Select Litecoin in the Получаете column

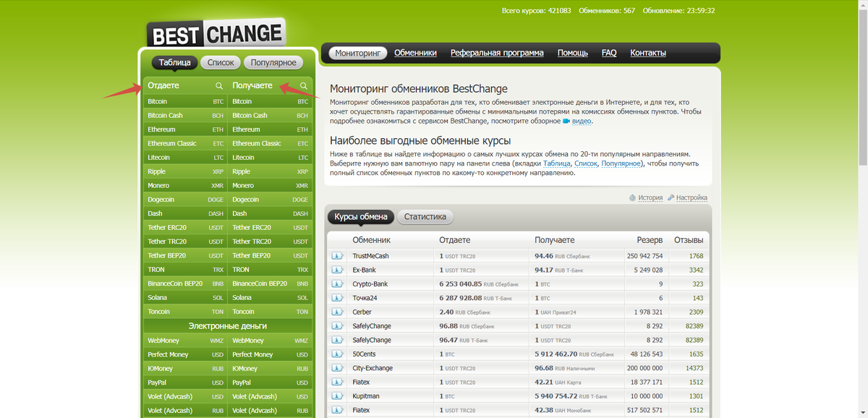[271, 158]
